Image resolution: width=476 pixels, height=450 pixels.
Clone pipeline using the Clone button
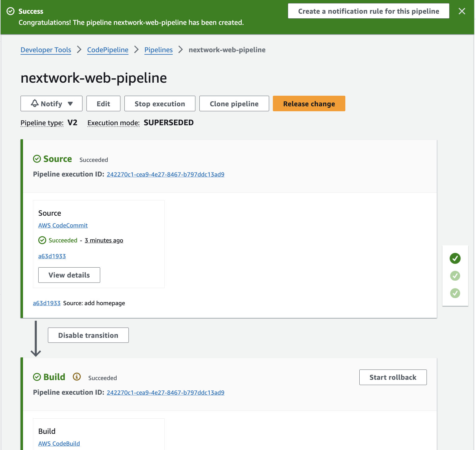click(234, 104)
